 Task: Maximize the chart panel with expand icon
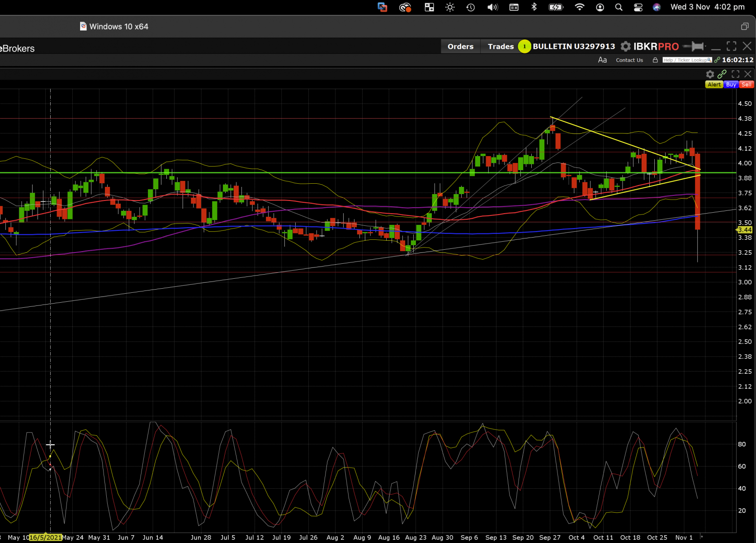click(x=736, y=74)
